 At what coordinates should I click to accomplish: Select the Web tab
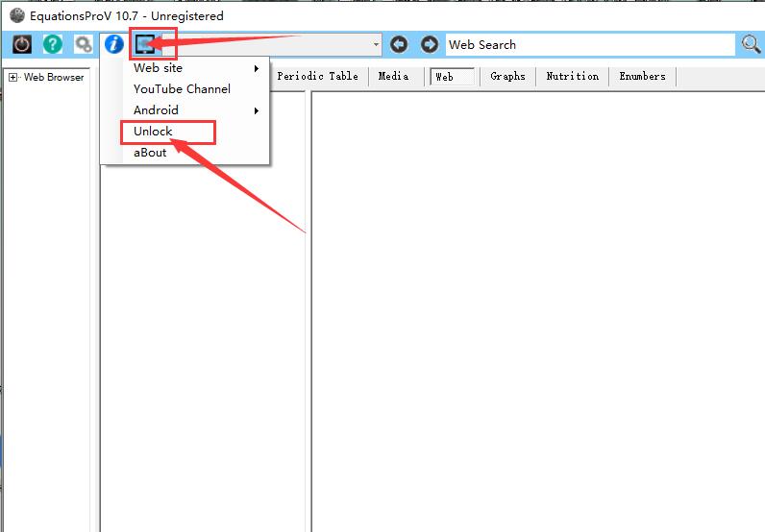point(452,77)
